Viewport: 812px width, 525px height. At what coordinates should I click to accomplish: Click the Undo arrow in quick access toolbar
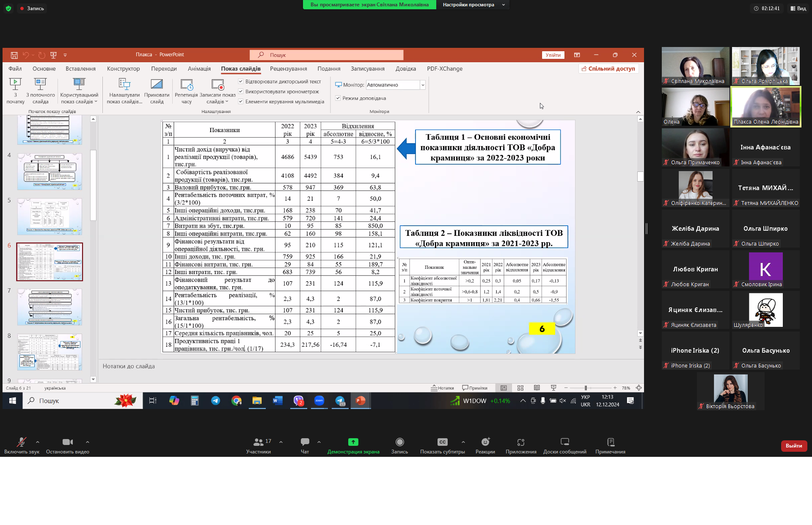(x=26, y=55)
